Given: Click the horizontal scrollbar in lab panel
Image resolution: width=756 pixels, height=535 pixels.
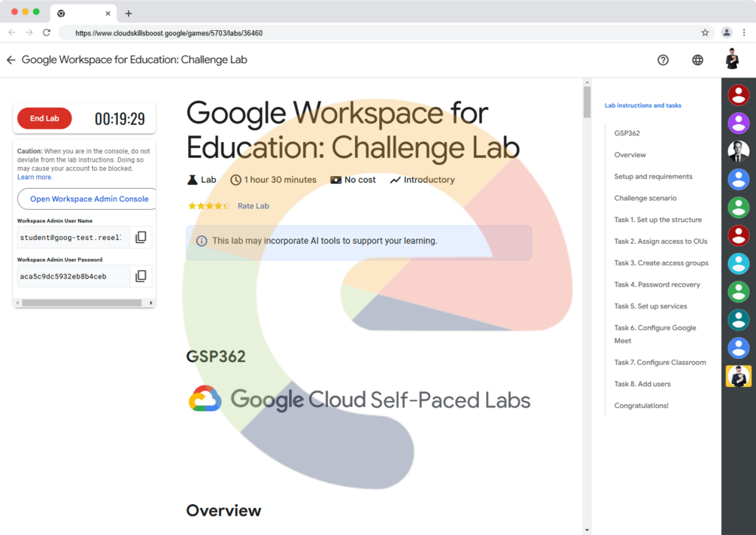Looking at the screenshot, I should click(81, 303).
